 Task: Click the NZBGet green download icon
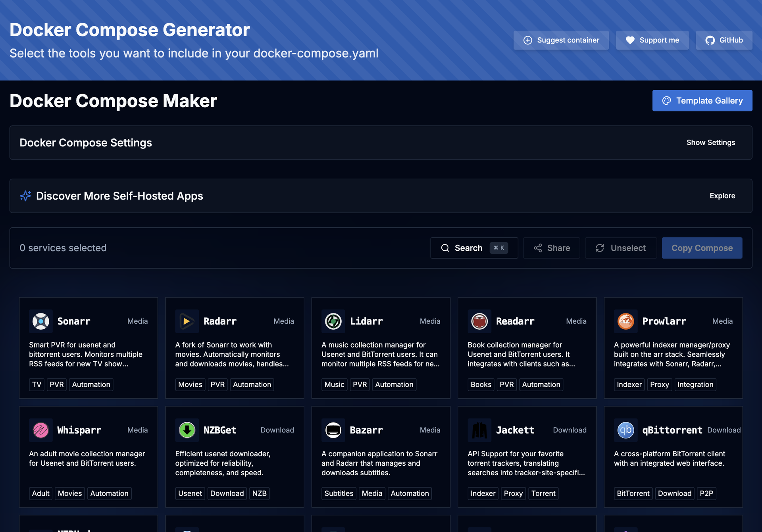[x=187, y=430]
